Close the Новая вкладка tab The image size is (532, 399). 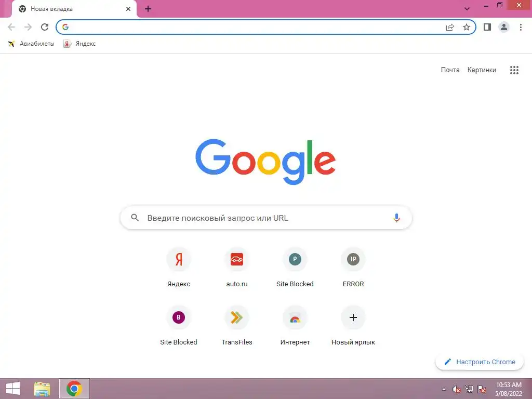[128, 9]
